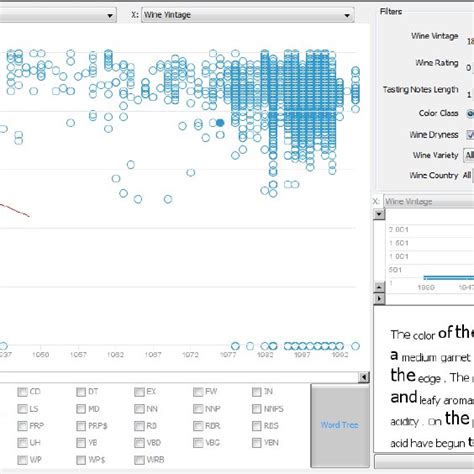Tick the MD checkbox
This screenshot has width=474, height=474.
coord(81,409)
